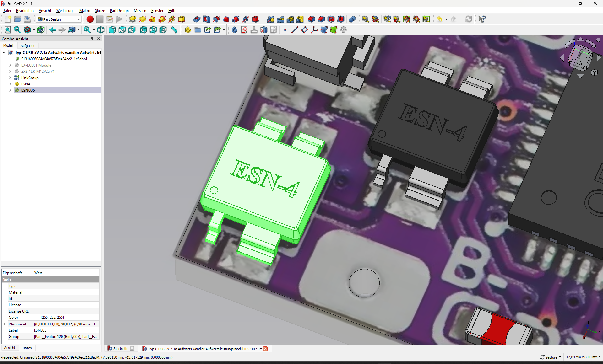Click the Boolean operation spheres icon
The width and height of the screenshot is (603, 364).
click(x=352, y=19)
